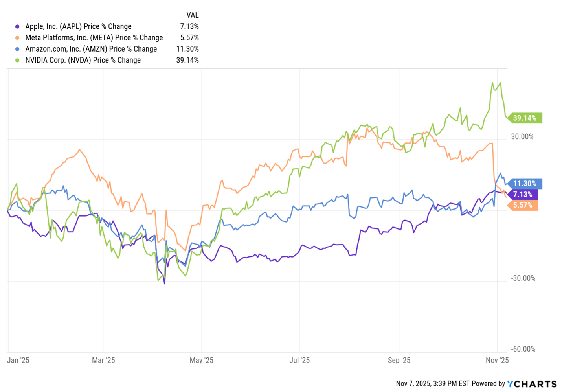The height and width of the screenshot is (392, 562).
Task: Click the VAL column header
Action: pyautogui.click(x=192, y=15)
